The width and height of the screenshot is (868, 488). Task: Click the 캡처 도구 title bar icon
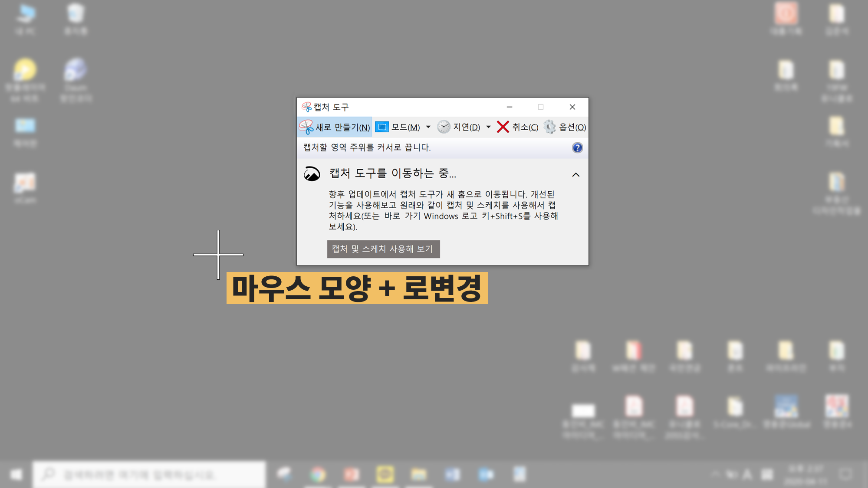click(306, 107)
